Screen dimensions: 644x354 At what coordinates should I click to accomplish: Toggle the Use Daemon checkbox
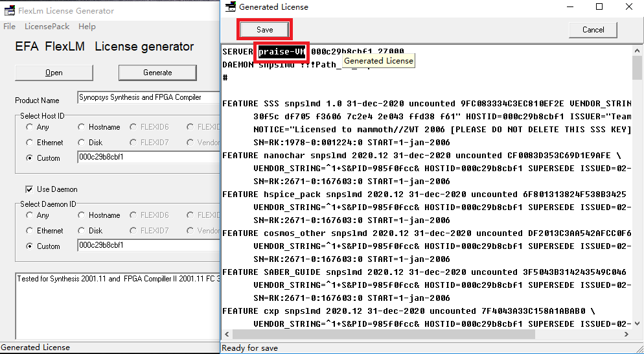pyautogui.click(x=51, y=189)
